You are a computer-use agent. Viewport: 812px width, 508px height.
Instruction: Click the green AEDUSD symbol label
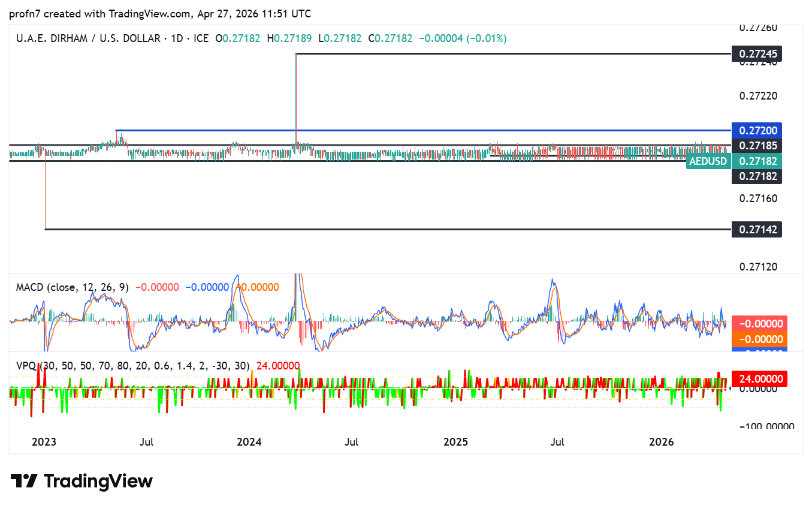pos(708,161)
